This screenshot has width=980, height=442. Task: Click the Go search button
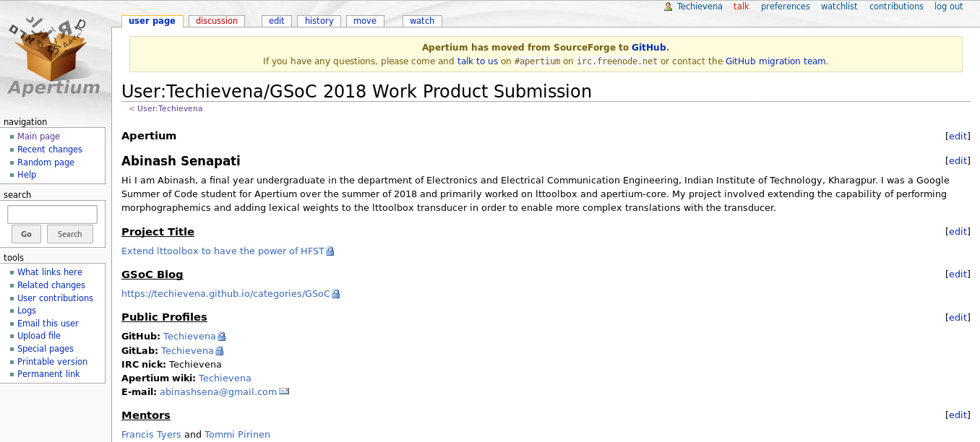(26, 234)
